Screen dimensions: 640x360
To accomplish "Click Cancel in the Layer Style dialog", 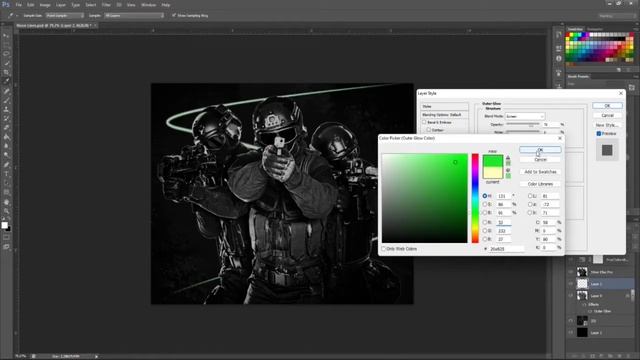I will (x=607, y=116).
